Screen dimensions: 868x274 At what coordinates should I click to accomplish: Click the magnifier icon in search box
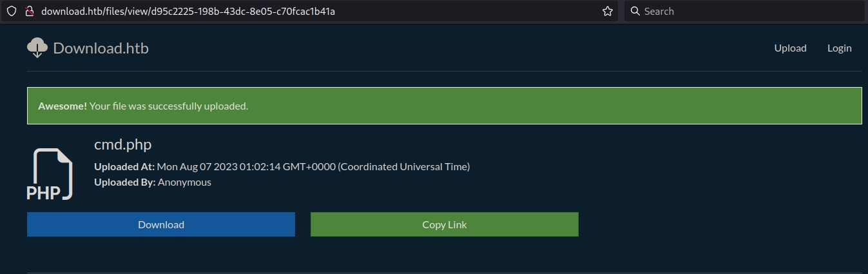pyautogui.click(x=635, y=11)
